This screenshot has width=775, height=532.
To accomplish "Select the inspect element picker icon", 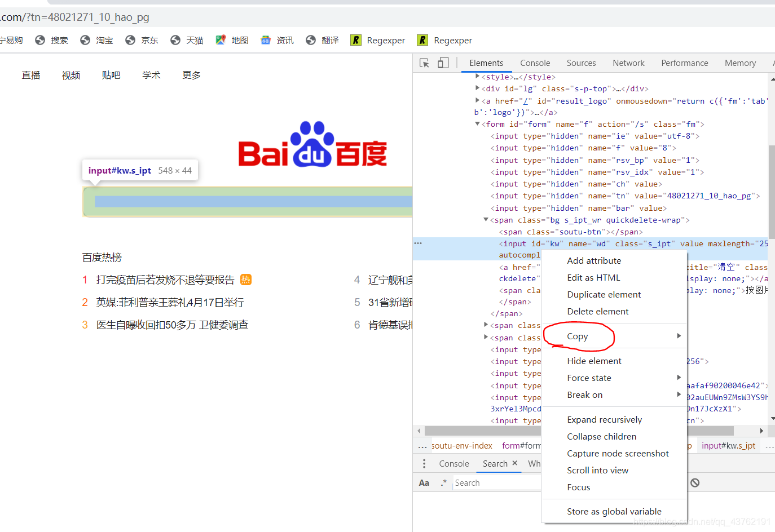I will pos(424,63).
